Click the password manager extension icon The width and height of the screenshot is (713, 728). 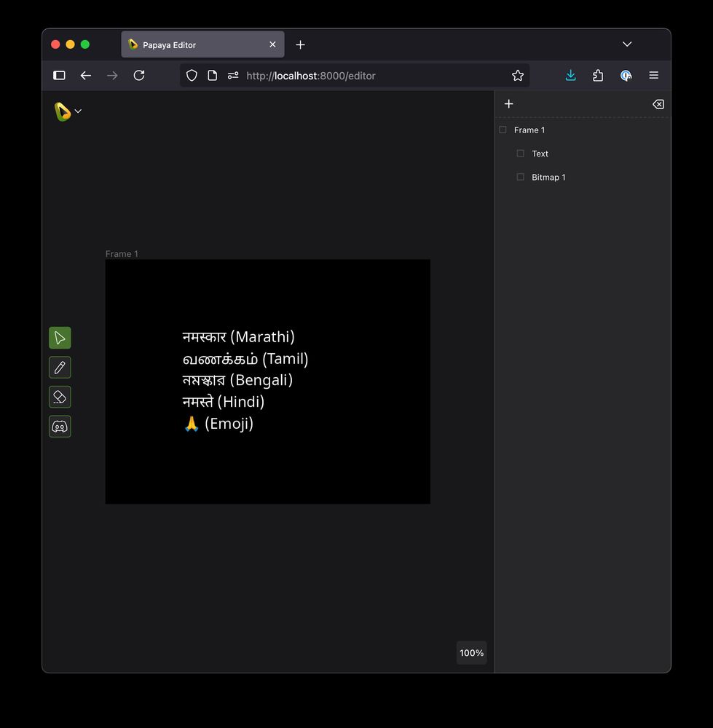coord(626,75)
